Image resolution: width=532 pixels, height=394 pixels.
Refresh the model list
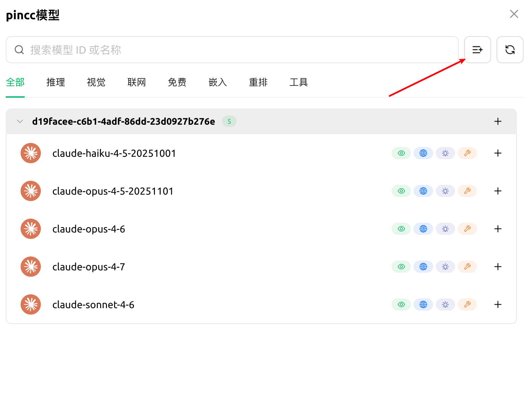point(510,50)
